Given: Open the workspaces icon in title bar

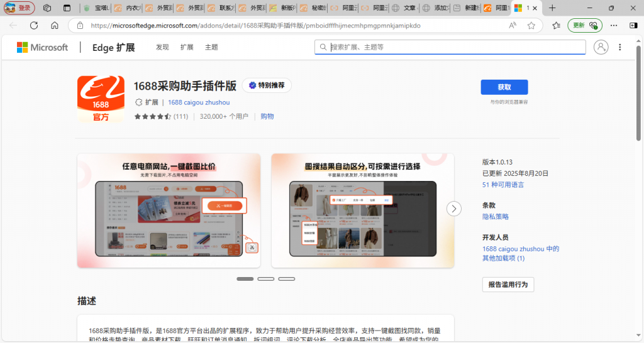Looking at the screenshot, I should (x=47, y=8).
